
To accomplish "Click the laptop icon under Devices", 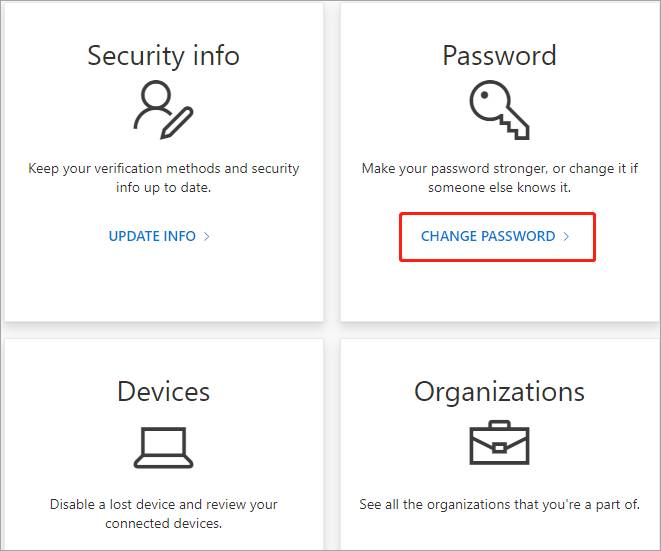I will [x=164, y=448].
